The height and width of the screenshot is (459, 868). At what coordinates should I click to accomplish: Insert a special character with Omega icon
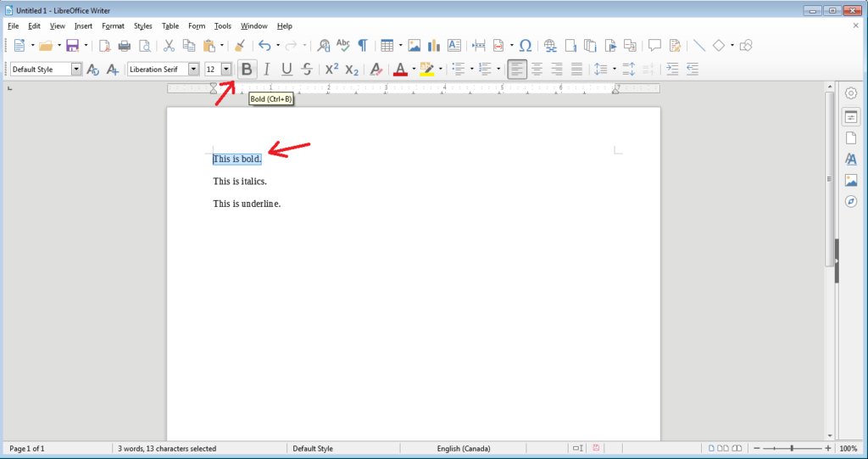[525, 46]
